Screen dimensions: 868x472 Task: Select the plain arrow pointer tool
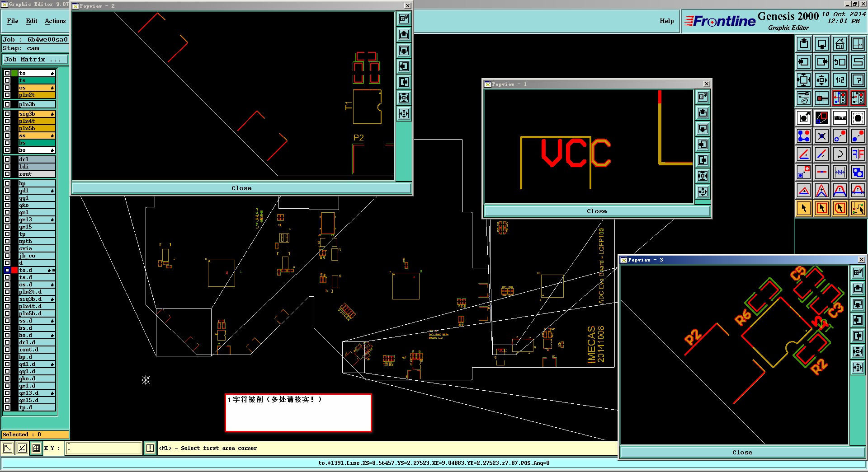804,208
